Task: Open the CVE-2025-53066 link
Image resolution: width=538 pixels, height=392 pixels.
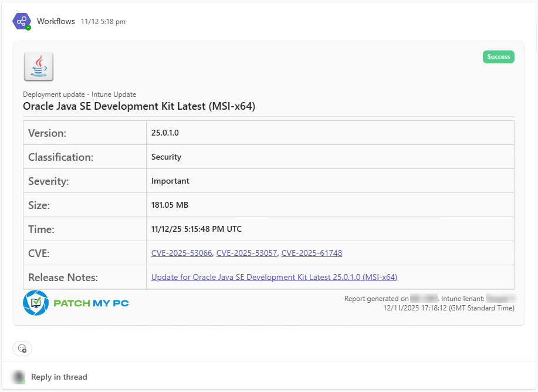Action: (x=182, y=253)
